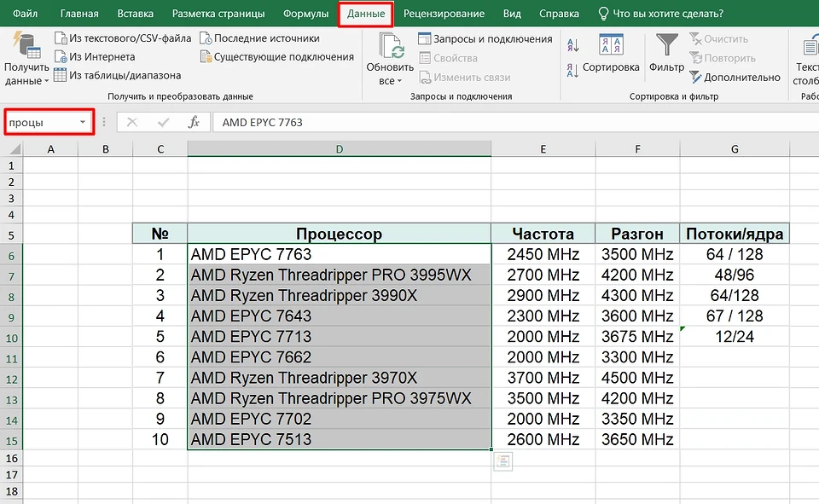Open the Файл menu tab
Screen dimensions: 819x504
coord(25,14)
